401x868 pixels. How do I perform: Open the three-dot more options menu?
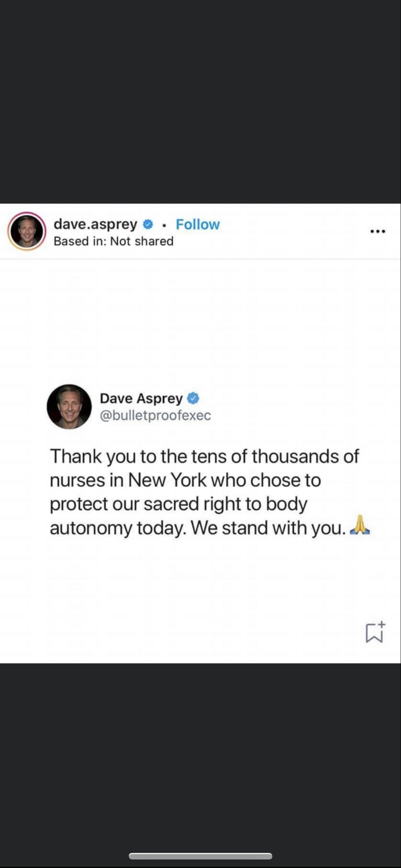coord(378,232)
